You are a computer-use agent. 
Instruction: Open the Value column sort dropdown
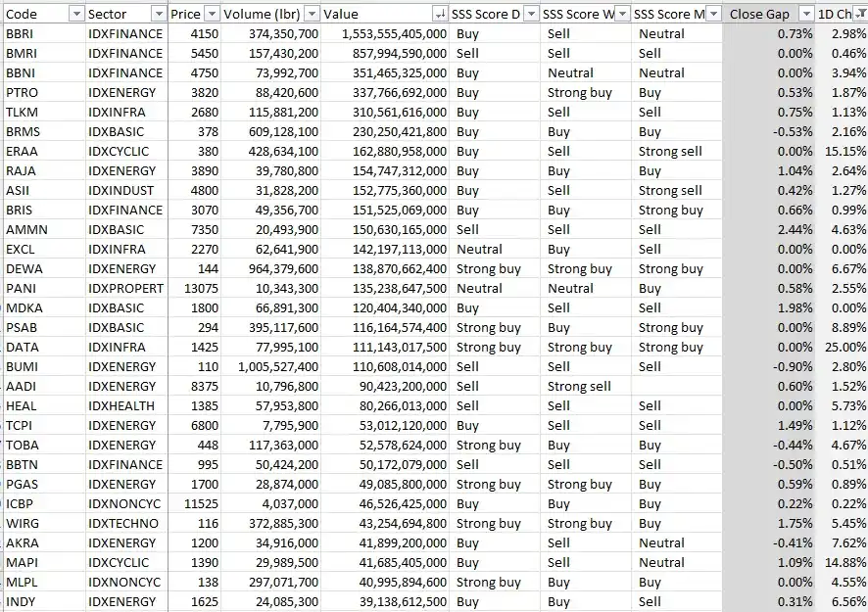[441, 14]
